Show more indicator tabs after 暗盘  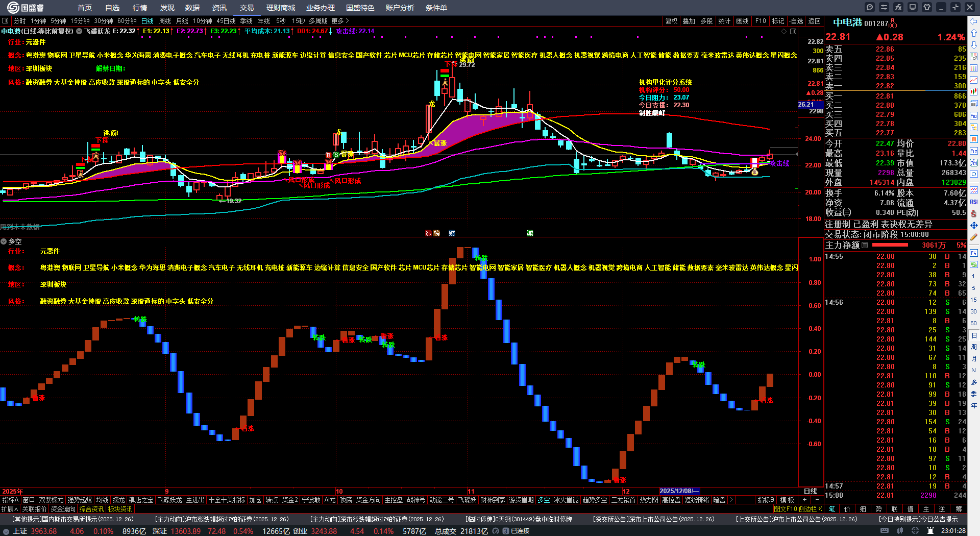pyautogui.click(x=731, y=500)
